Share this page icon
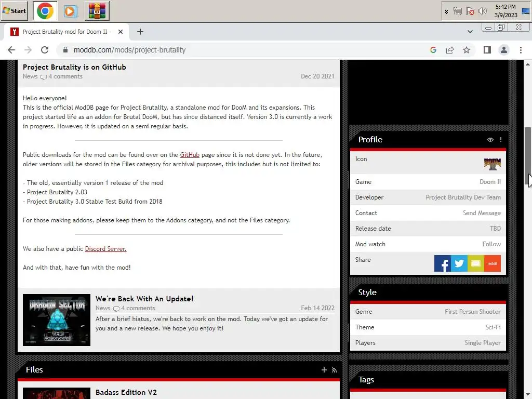 [450, 50]
